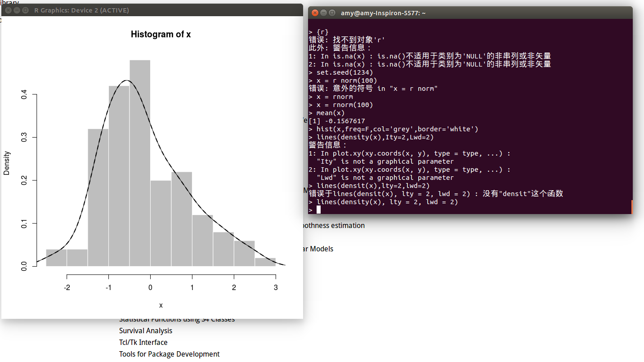Click the density curve on the histogram

pos(126,81)
